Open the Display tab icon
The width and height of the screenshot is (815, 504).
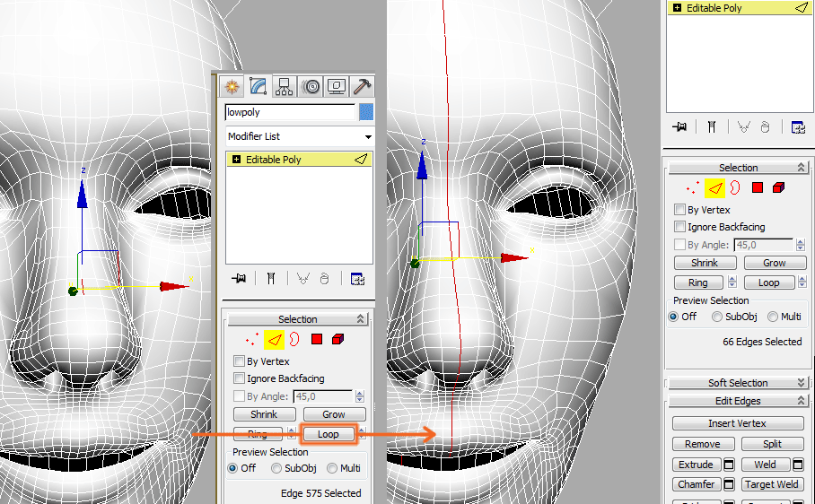coord(337,86)
